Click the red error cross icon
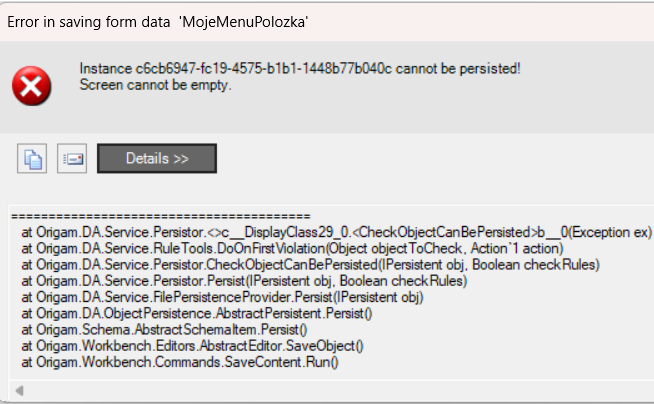The image size is (654, 404). (x=31, y=86)
